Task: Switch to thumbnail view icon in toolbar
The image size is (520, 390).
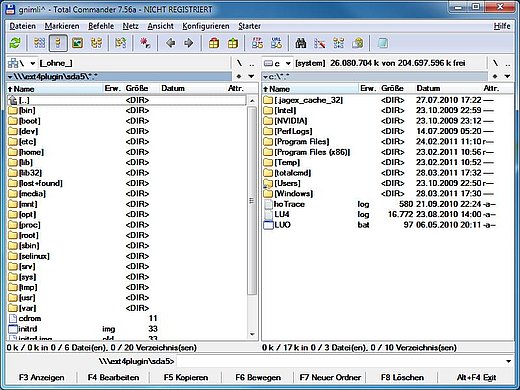Action: 77,43
